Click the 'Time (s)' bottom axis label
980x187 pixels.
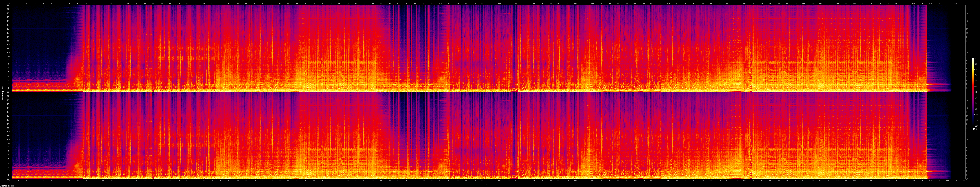click(487, 184)
